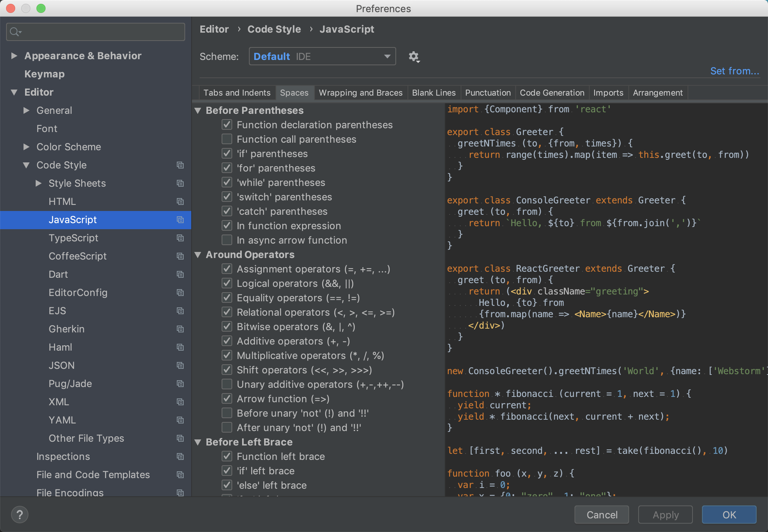Click the scheme settings gear icon
This screenshot has width=768, height=532.
tap(414, 57)
